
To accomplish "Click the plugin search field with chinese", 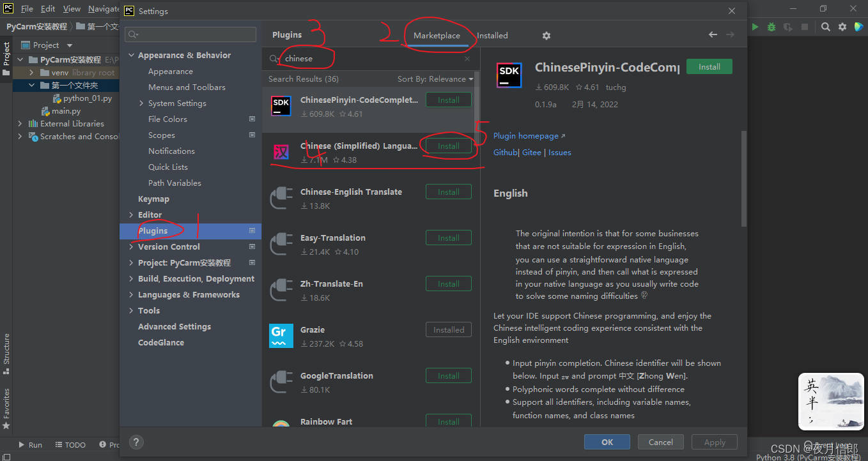I will pos(371,59).
